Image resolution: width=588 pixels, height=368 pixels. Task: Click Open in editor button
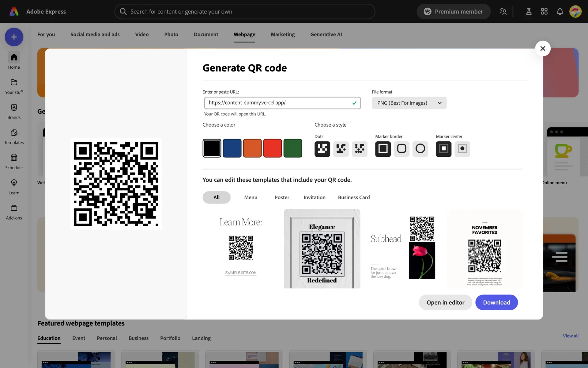(x=445, y=302)
